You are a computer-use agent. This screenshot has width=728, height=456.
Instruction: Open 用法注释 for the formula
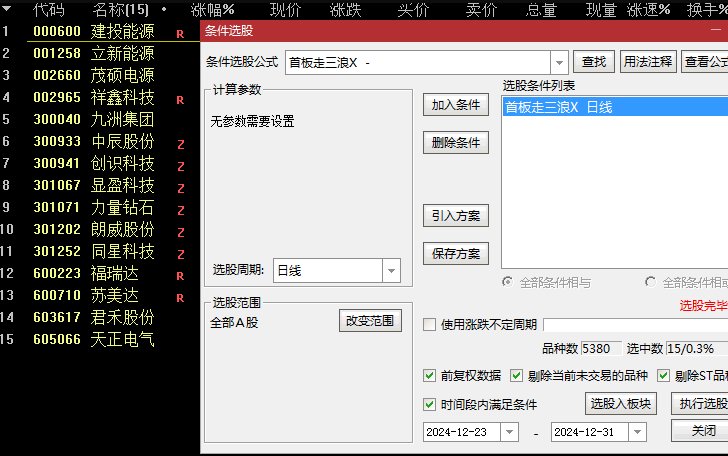click(x=648, y=62)
